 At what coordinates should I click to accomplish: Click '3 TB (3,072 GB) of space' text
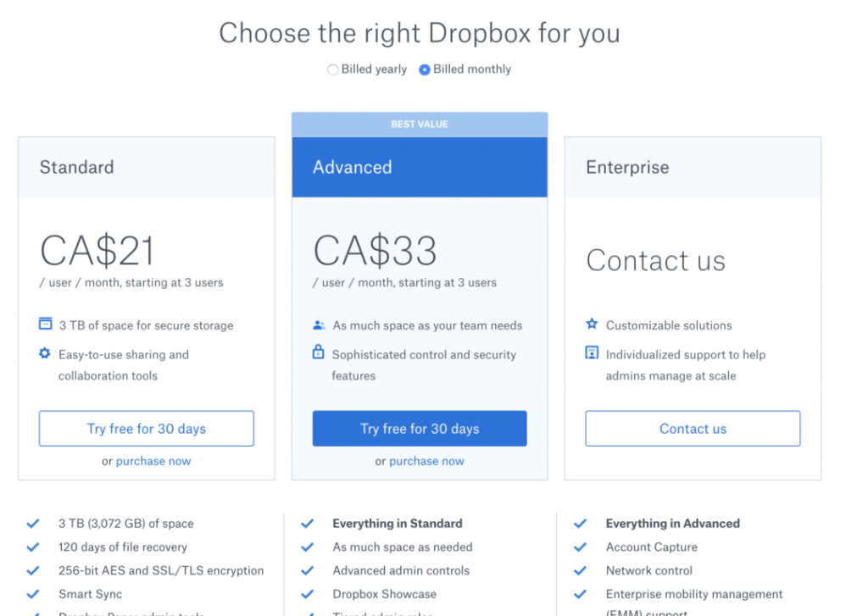pyautogui.click(x=126, y=524)
